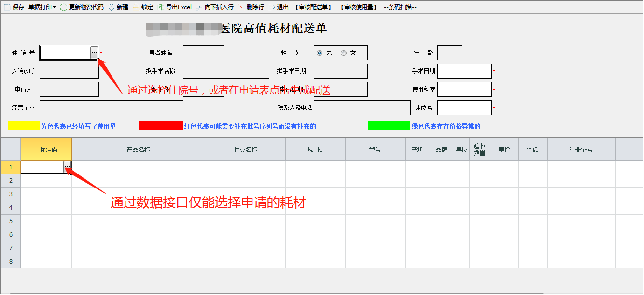Click 导出Excel export button
Screen dimensions: 644x295
point(174,7)
